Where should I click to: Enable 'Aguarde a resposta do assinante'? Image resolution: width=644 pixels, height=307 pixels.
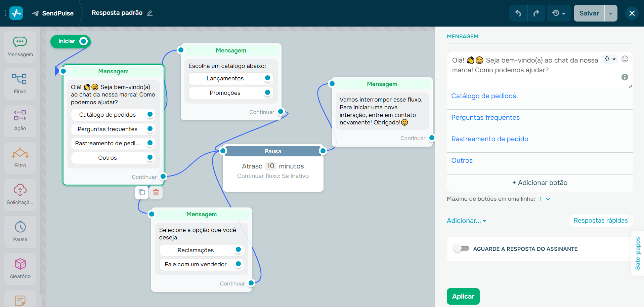(x=462, y=248)
